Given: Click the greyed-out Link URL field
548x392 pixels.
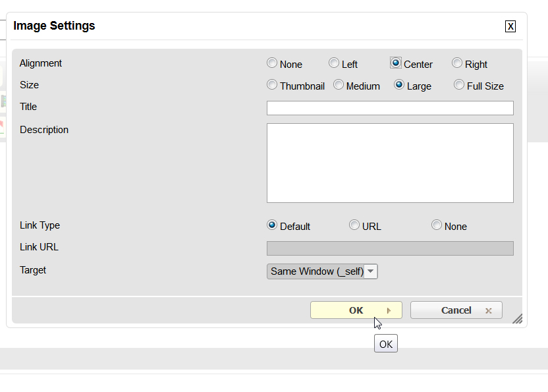Looking at the screenshot, I should click(x=390, y=248).
